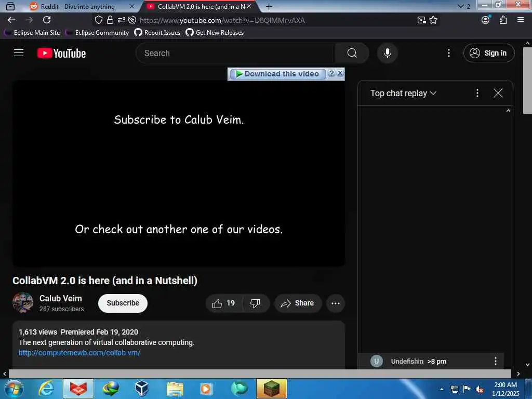The height and width of the screenshot is (399, 532).
Task: Open Firefox account icon
Action: click(x=486, y=20)
